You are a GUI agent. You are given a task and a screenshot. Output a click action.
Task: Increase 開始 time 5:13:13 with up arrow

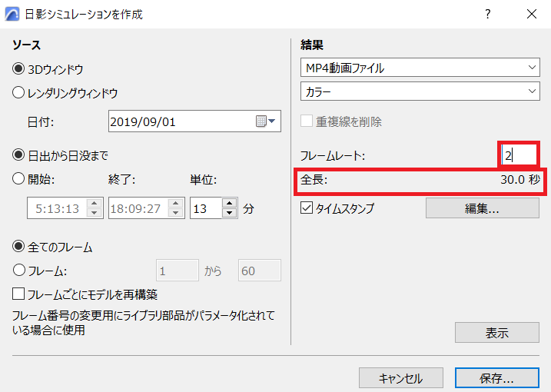pos(95,203)
